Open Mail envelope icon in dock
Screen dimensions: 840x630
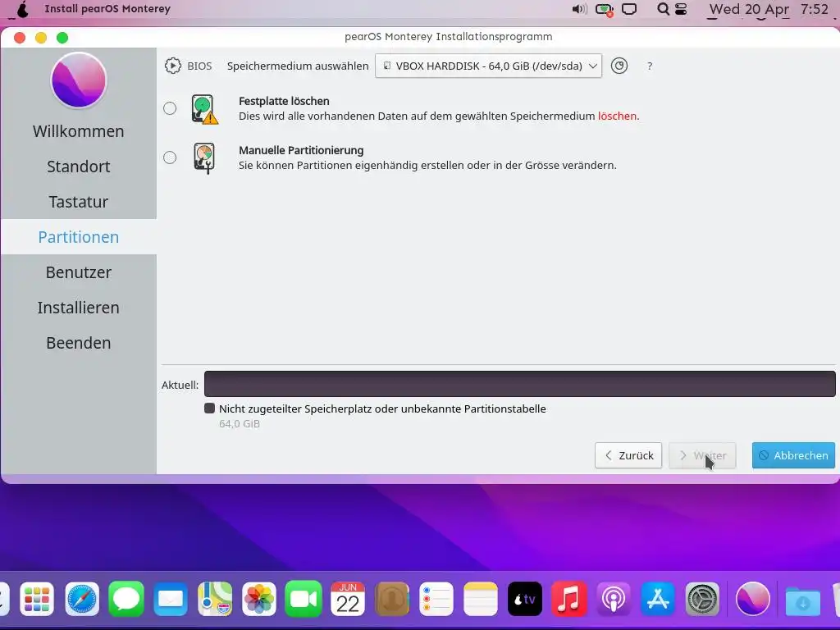[171, 599]
